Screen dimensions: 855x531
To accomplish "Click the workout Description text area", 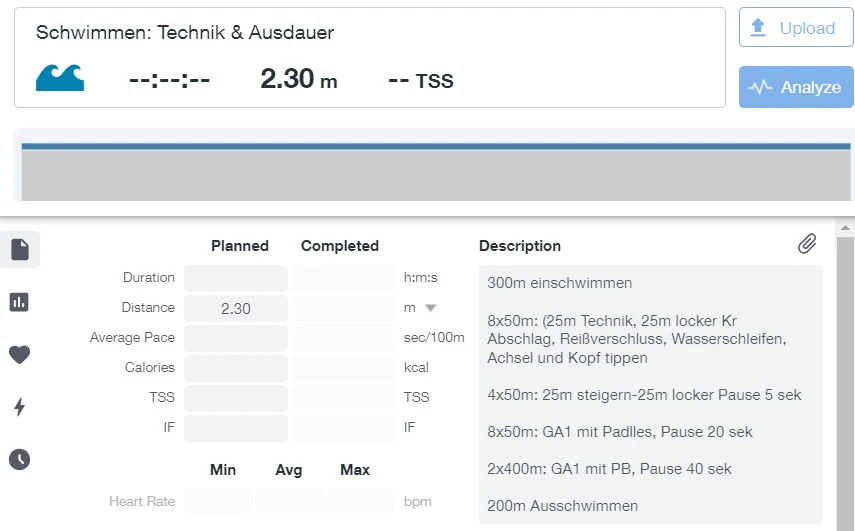I will pos(651,394).
